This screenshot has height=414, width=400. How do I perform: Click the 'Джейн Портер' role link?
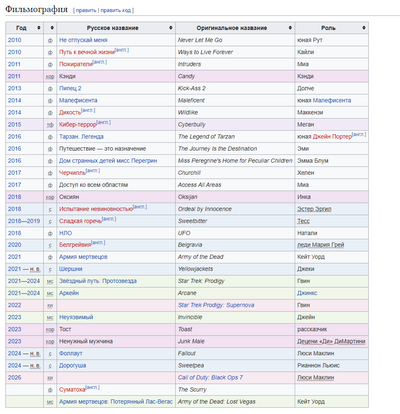[332, 137]
